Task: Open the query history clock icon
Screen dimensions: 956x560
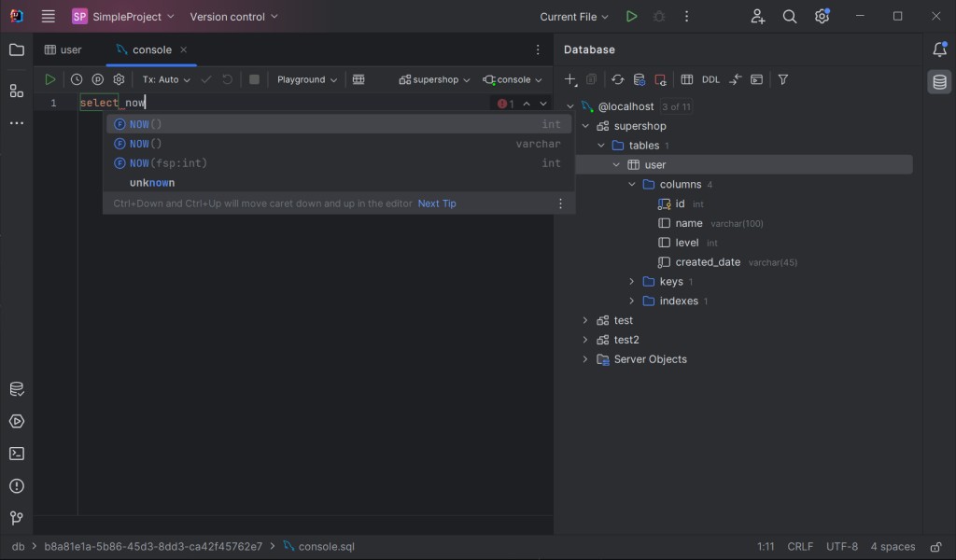Action: pos(77,80)
